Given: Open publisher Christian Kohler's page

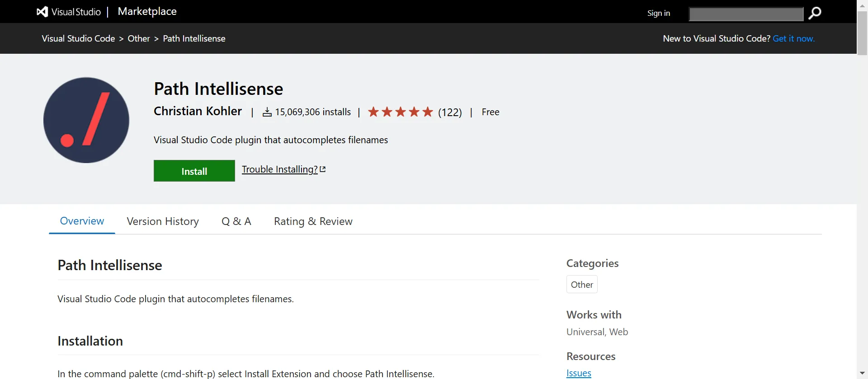Looking at the screenshot, I should 198,111.
